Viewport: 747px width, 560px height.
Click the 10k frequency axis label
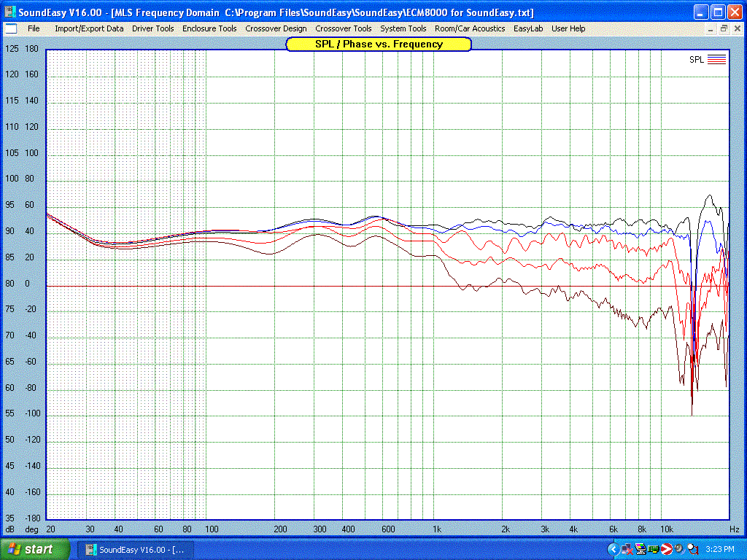point(667,529)
